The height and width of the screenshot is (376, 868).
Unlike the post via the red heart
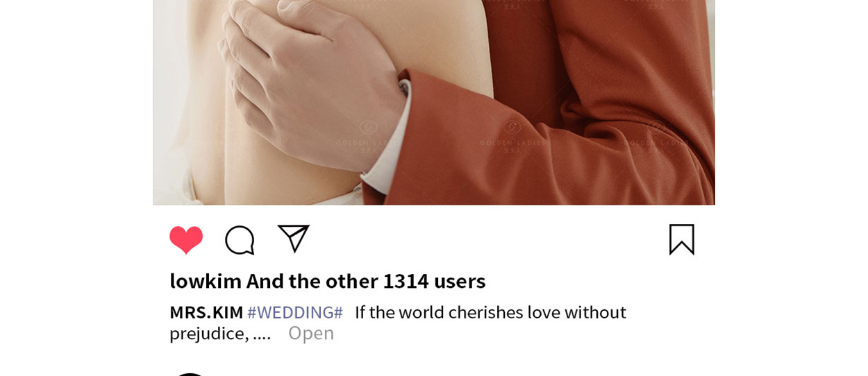[186, 240]
